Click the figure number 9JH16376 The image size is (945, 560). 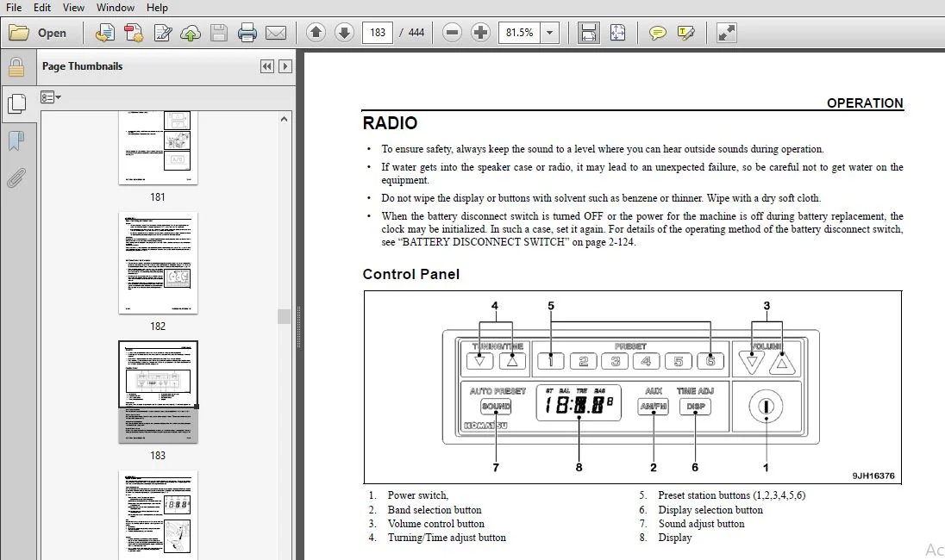click(x=873, y=476)
